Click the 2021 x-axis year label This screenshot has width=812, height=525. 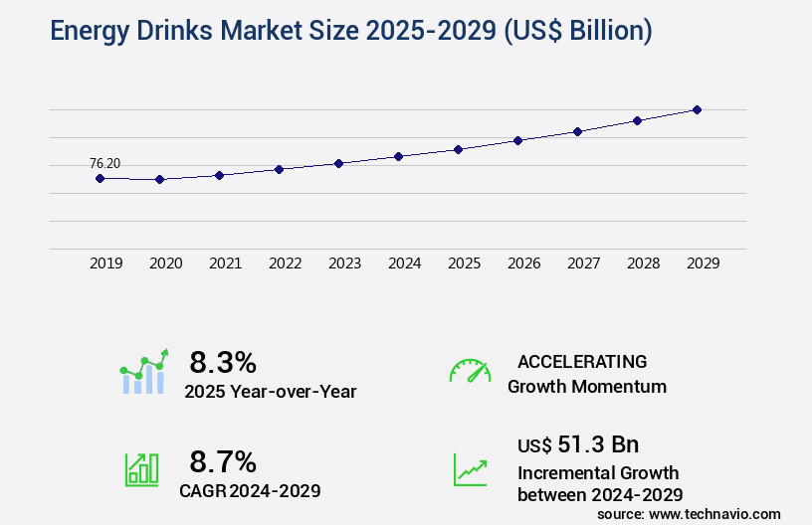pos(225,263)
